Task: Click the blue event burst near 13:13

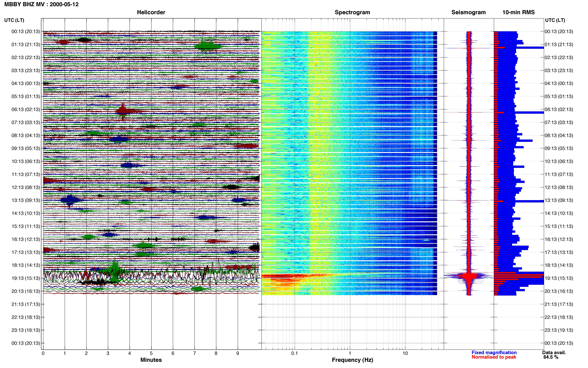Action: point(70,200)
